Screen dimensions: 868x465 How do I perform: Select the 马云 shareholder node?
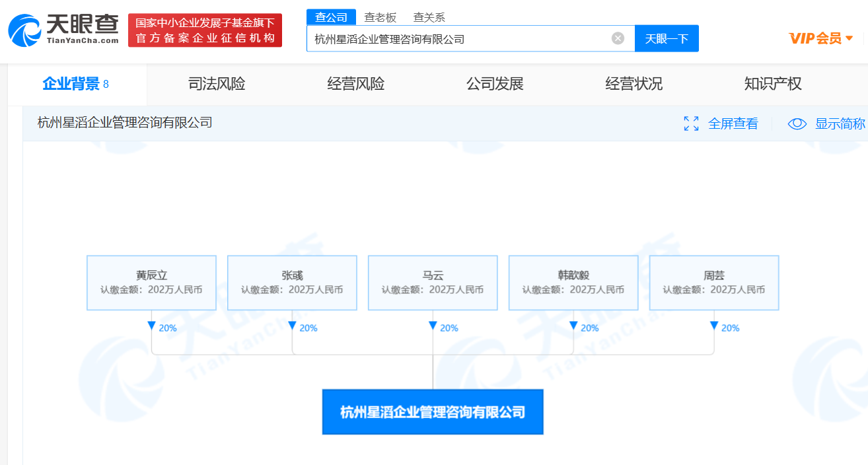(x=433, y=283)
